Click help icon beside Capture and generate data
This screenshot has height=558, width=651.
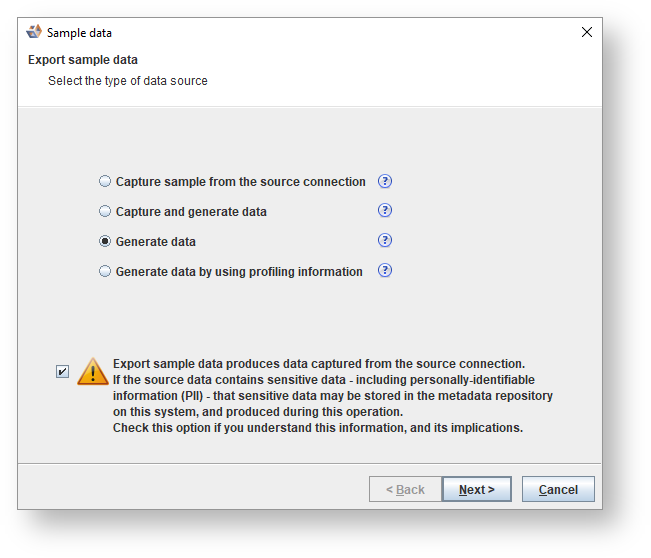[x=385, y=211]
